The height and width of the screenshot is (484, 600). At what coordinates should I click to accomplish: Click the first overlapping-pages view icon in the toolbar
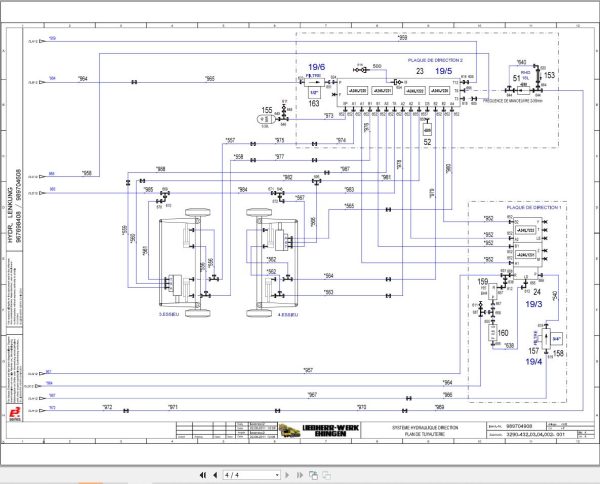[x=313, y=475]
